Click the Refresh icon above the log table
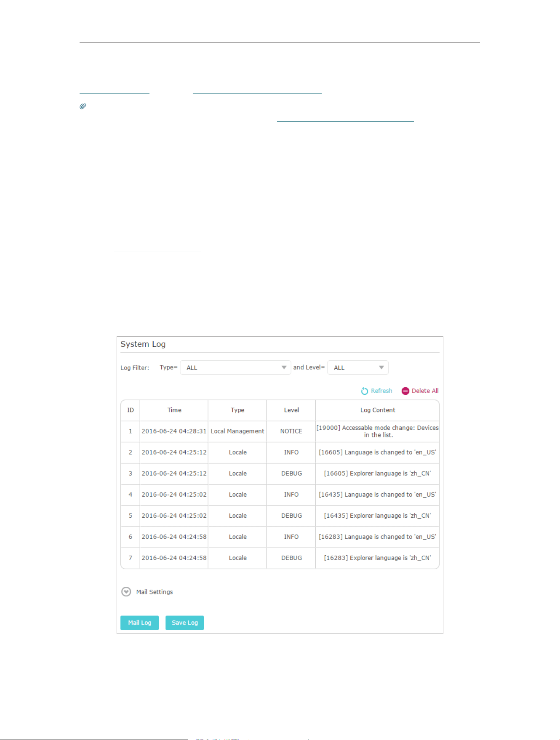 (365, 391)
